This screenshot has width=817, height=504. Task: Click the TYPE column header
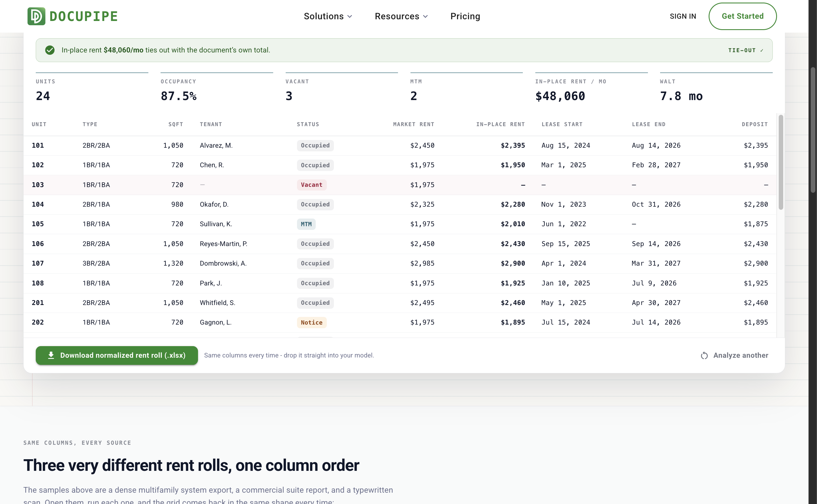(x=90, y=124)
